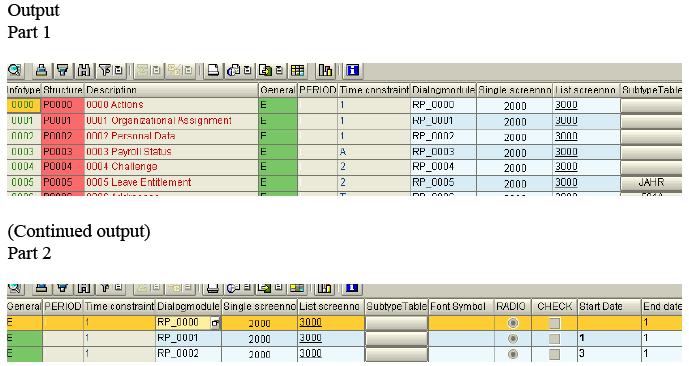Screen dimensions: 689x366
Task: Expand Views dropdown arrow in Part 1 toolbar
Action: tap(247, 70)
